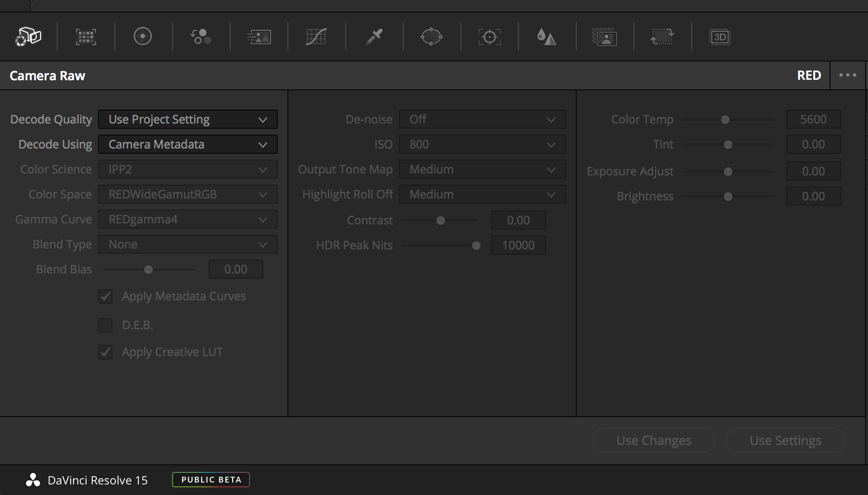Select the Color Wheels palette icon

click(143, 37)
